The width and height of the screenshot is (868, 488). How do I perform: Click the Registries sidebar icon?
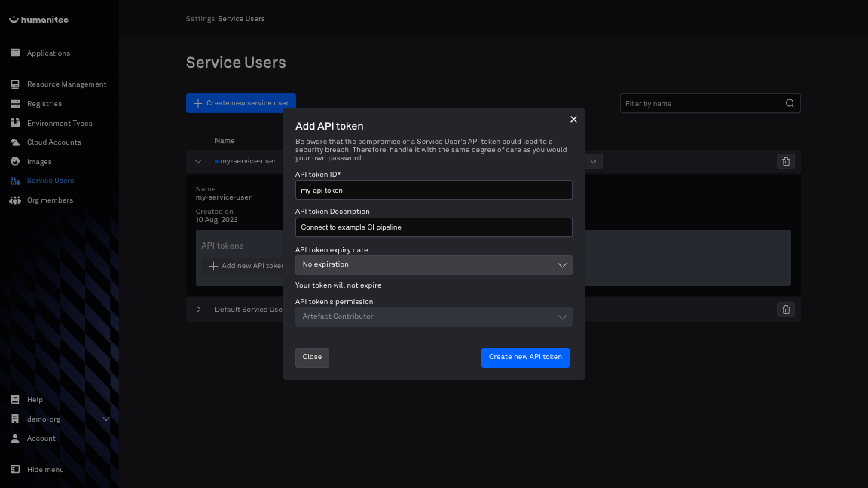(x=14, y=104)
